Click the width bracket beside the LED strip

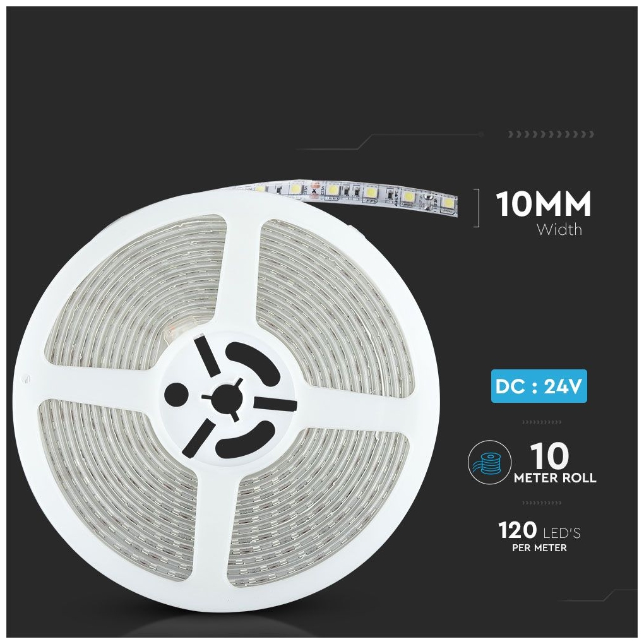(477, 208)
